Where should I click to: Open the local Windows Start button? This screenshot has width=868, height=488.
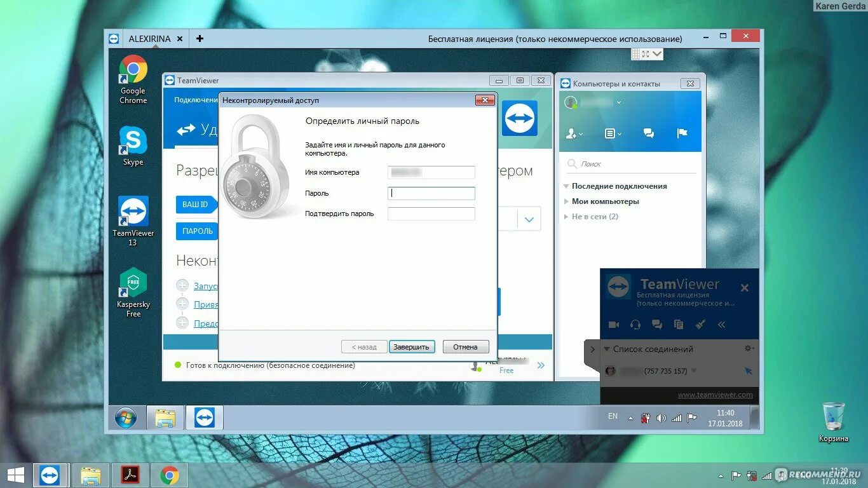pyautogui.click(x=16, y=475)
